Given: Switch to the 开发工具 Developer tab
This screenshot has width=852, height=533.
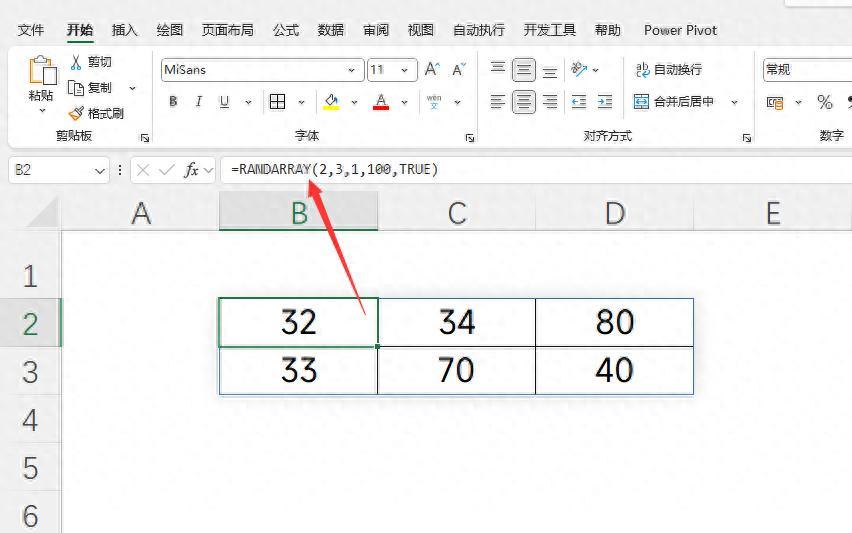Looking at the screenshot, I should (x=549, y=30).
